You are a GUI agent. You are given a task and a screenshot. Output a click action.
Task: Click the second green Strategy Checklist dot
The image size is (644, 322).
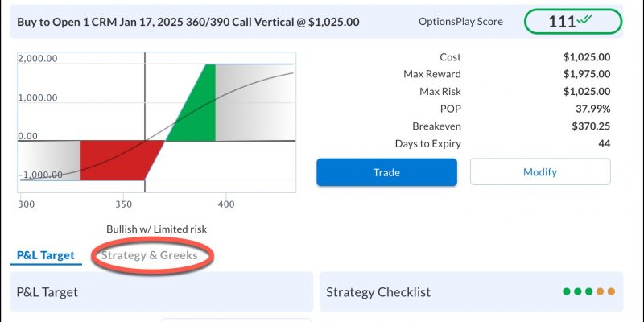(578, 291)
